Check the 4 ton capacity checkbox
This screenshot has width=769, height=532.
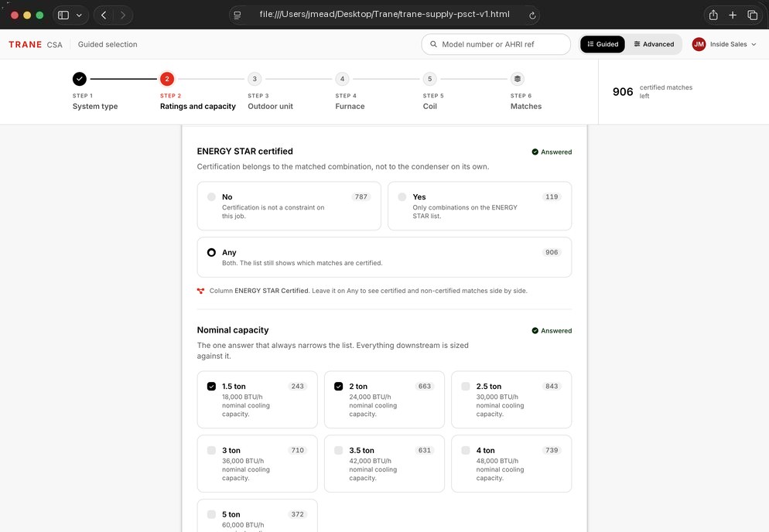tap(466, 450)
